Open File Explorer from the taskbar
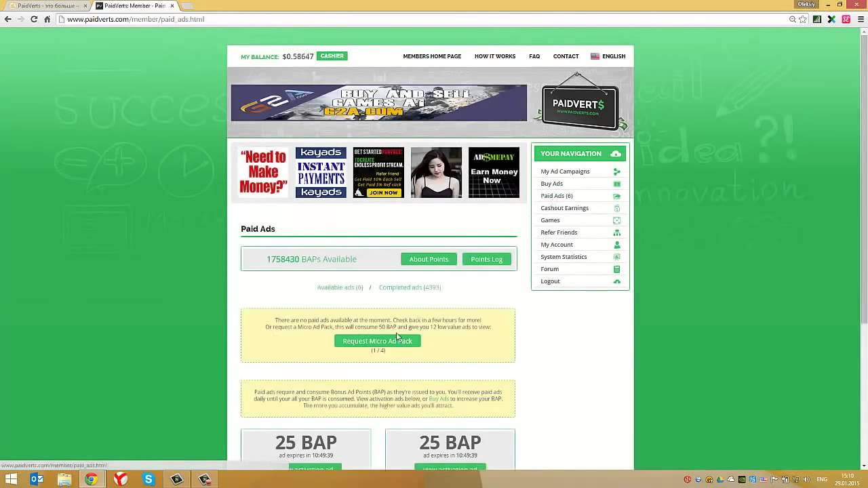The image size is (868, 488). click(x=64, y=479)
